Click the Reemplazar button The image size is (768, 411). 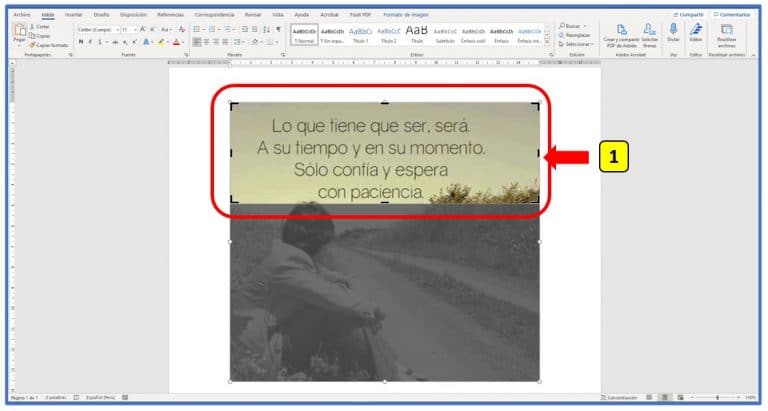(575, 35)
